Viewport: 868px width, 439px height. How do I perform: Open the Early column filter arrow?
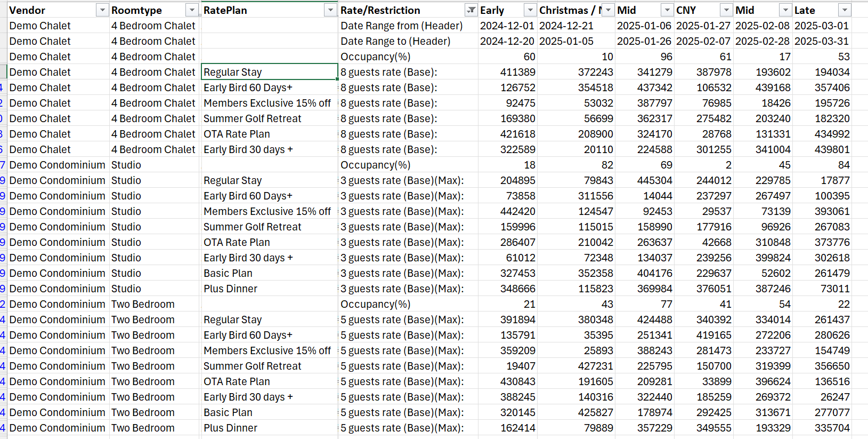point(530,10)
